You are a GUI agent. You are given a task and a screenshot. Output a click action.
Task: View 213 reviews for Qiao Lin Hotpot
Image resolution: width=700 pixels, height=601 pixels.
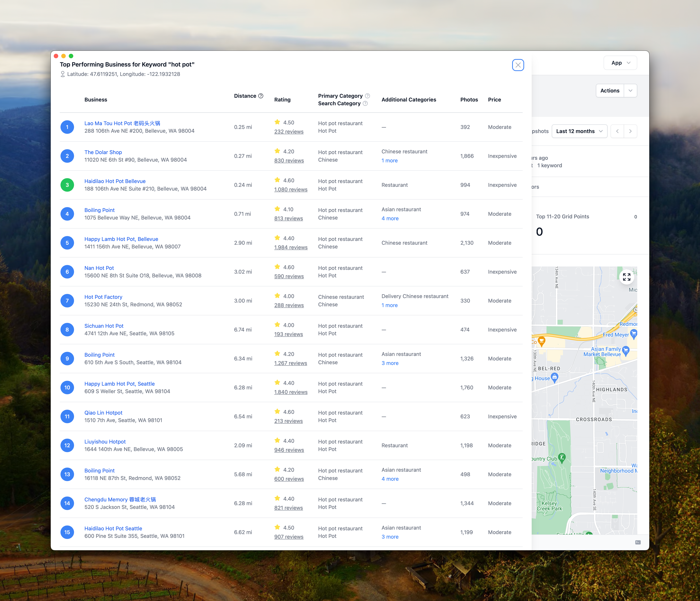289,421
